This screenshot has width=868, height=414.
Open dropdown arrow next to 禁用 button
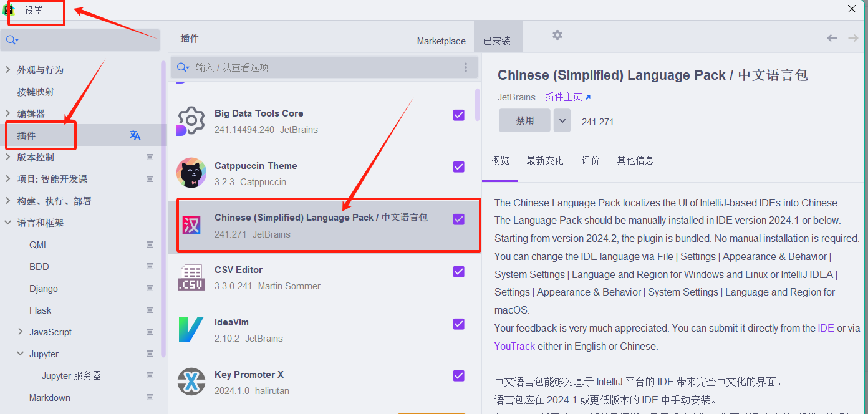[x=562, y=121]
